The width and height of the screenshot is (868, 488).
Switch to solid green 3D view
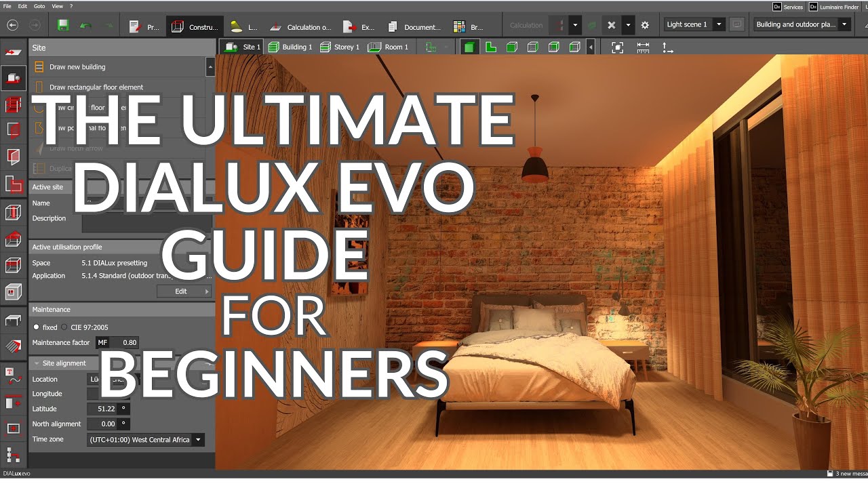(x=469, y=47)
